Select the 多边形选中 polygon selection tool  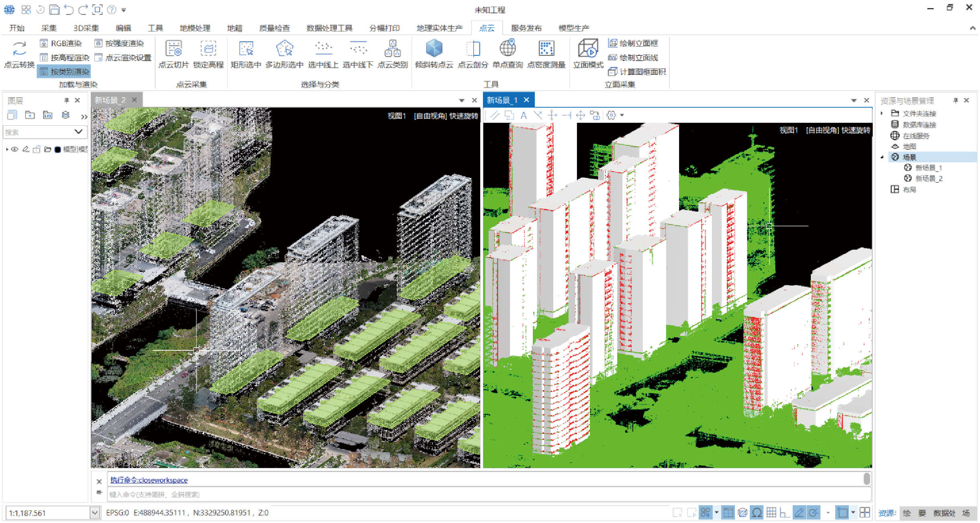tap(284, 49)
